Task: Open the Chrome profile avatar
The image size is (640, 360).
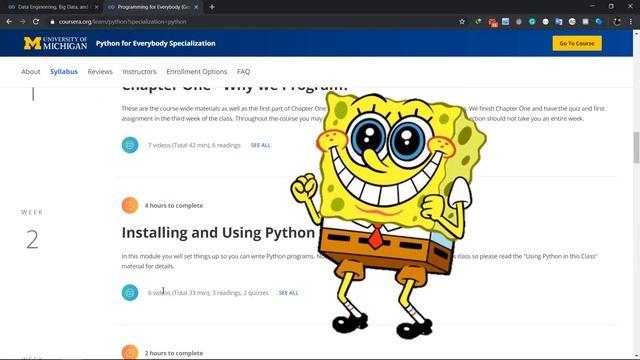Action: point(617,22)
